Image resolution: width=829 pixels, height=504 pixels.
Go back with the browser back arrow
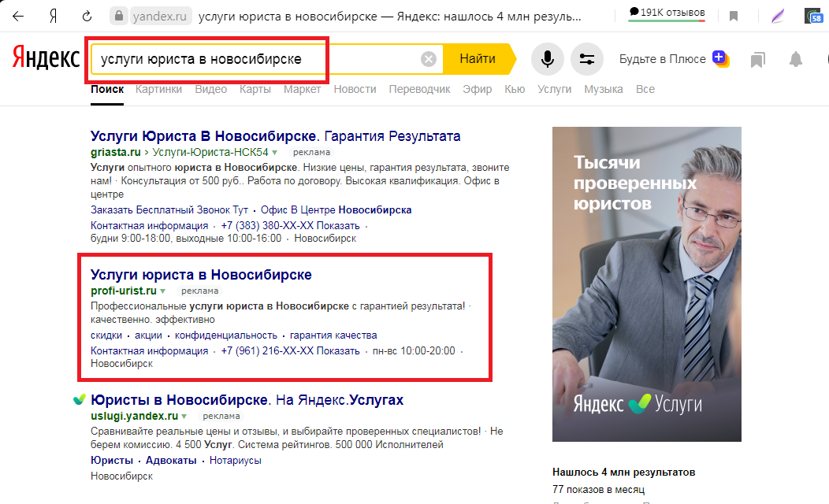18,16
